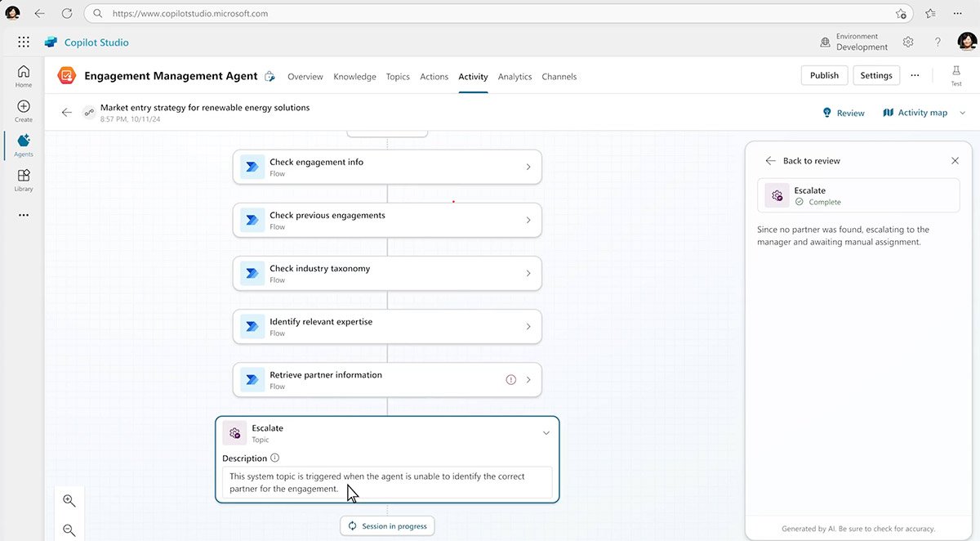Open the Library icon in sidebar
Screen dimensions: 980x541
[24, 179]
